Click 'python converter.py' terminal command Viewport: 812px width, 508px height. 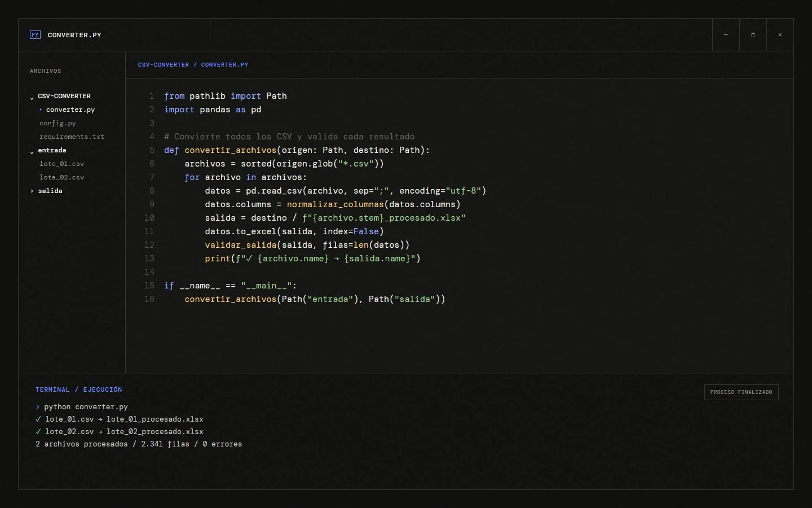tap(86, 406)
